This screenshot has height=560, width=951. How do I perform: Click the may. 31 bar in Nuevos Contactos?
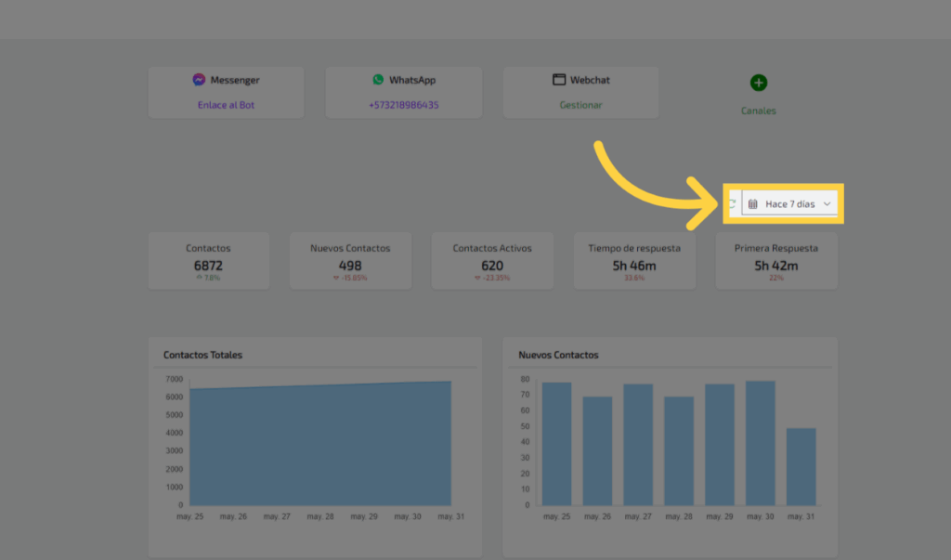[x=801, y=467]
